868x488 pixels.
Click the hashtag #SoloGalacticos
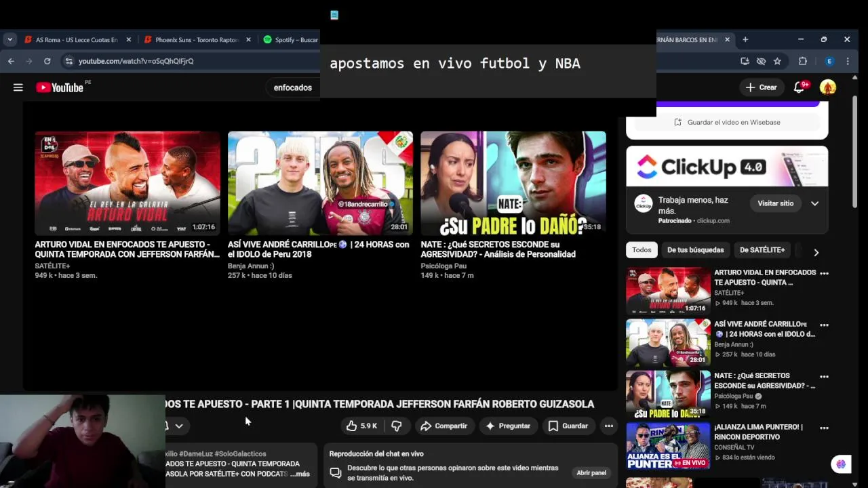point(240,454)
